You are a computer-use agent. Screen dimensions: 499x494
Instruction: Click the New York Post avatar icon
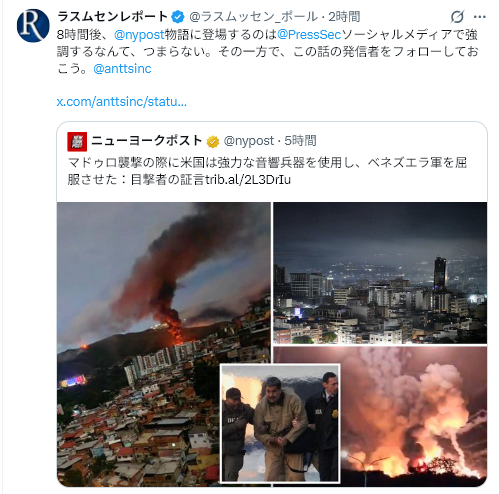[77, 141]
